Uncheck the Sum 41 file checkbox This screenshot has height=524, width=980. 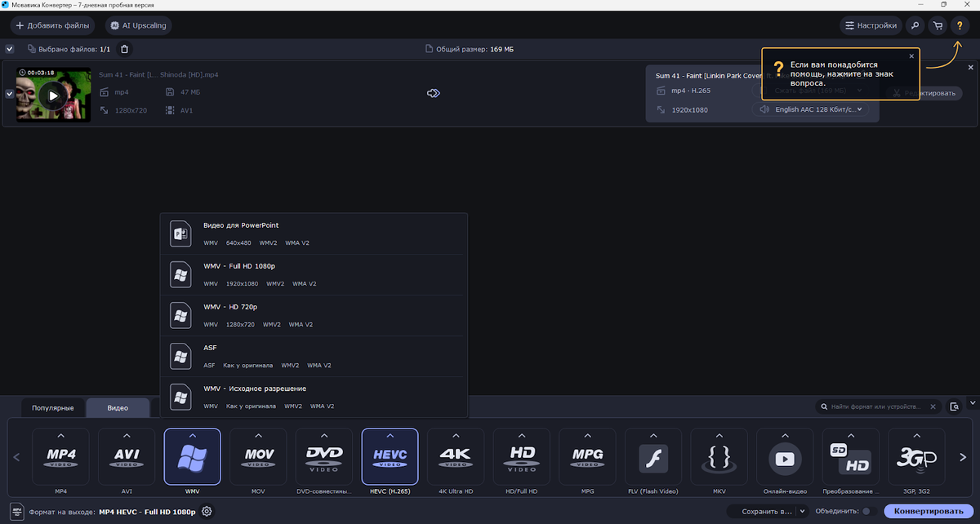coord(10,94)
